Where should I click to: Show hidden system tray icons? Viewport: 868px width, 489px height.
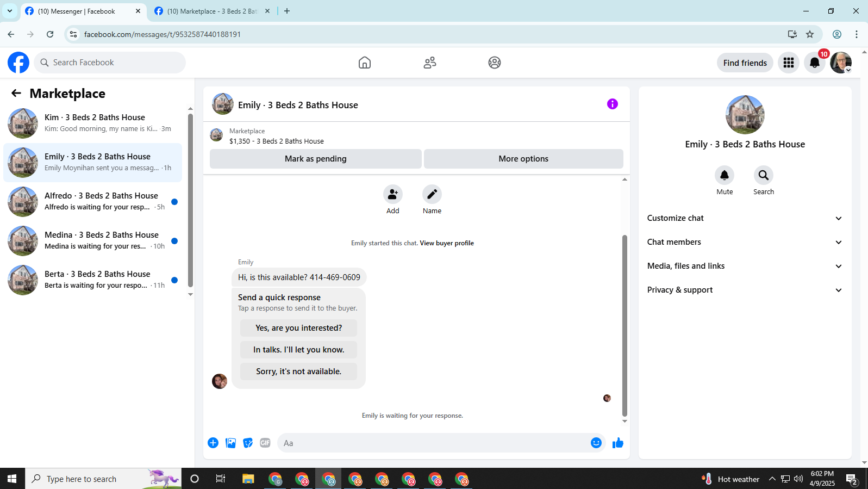772,479
